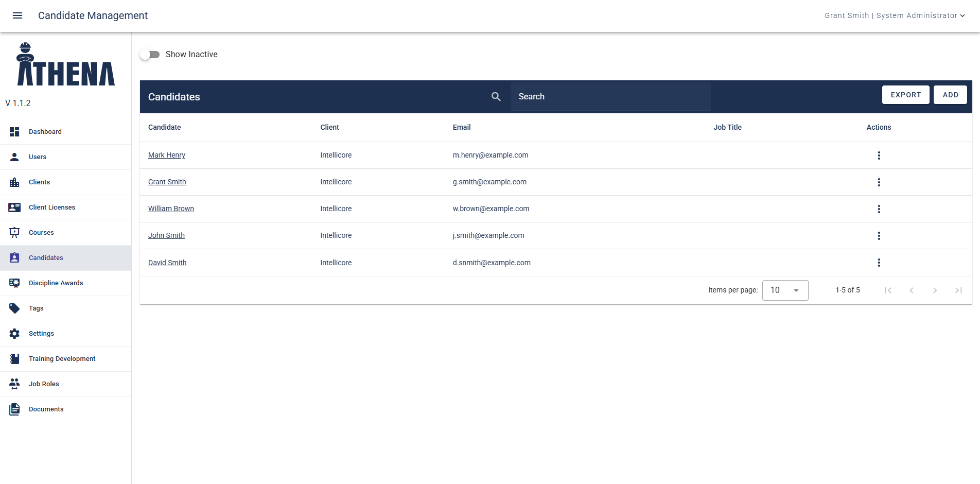Click the Candidates badge icon
The image size is (980, 484).
(x=14, y=258)
